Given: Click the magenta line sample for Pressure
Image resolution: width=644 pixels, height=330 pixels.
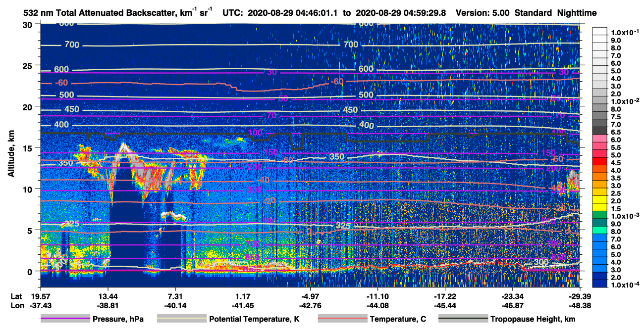Looking at the screenshot, I should point(65,319).
